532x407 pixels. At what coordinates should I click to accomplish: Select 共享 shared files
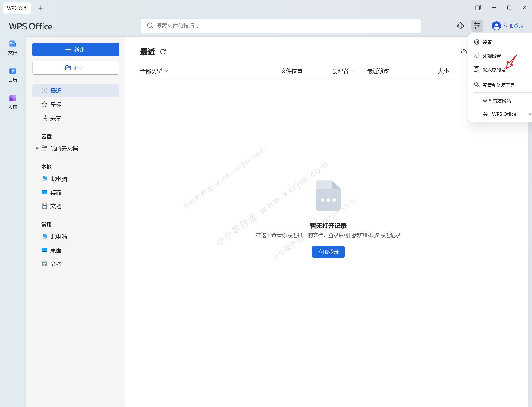(x=75, y=118)
